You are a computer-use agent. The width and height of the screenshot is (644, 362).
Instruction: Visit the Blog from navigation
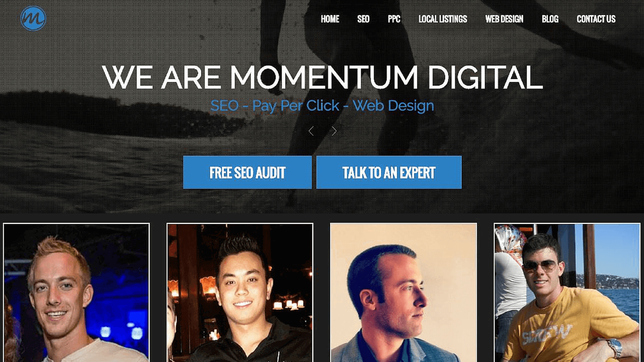550,19
